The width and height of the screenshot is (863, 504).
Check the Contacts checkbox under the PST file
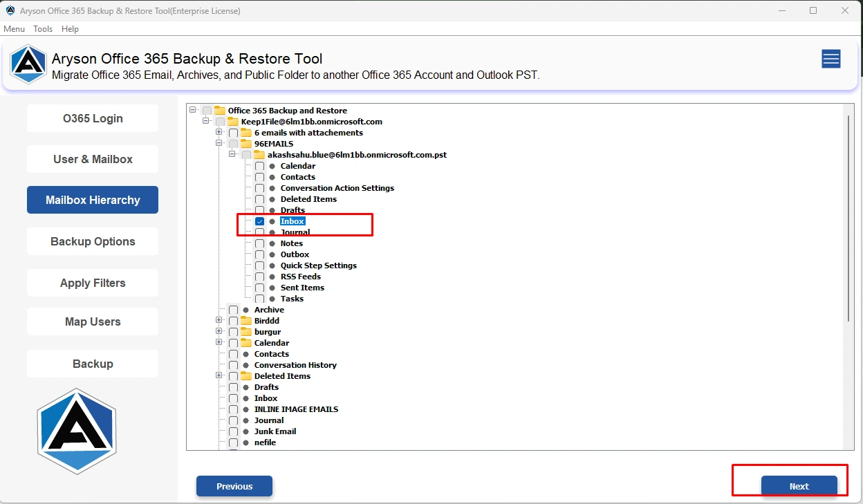coord(259,177)
